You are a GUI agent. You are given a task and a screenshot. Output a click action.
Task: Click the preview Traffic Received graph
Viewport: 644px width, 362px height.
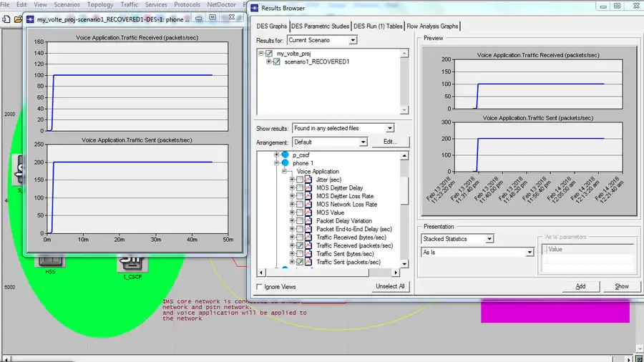(x=538, y=84)
